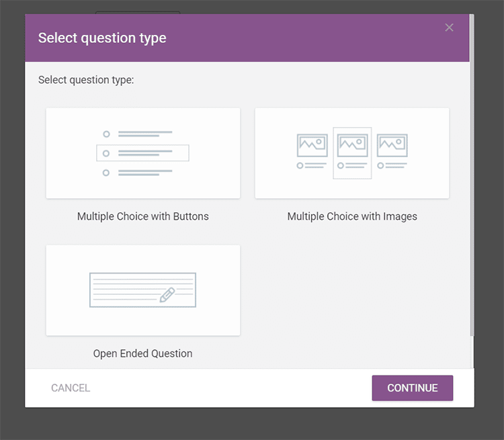Click the pencil icon in Open Ended illustration
Viewport: 504px width, 440px height.
pos(167,294)
